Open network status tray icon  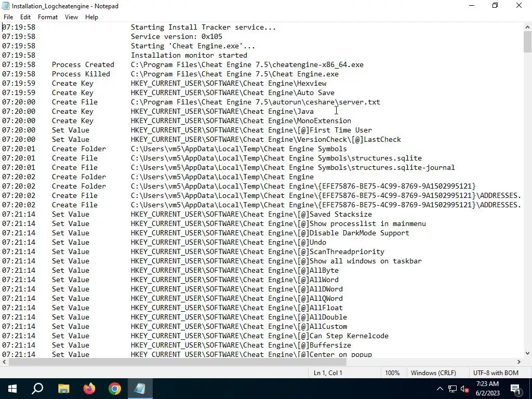453,389
